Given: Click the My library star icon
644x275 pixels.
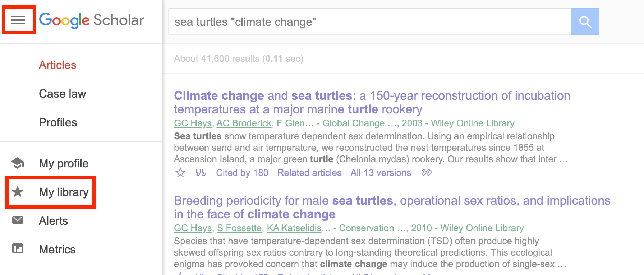Looking at the screenshot, I should (x=18, y=192).
